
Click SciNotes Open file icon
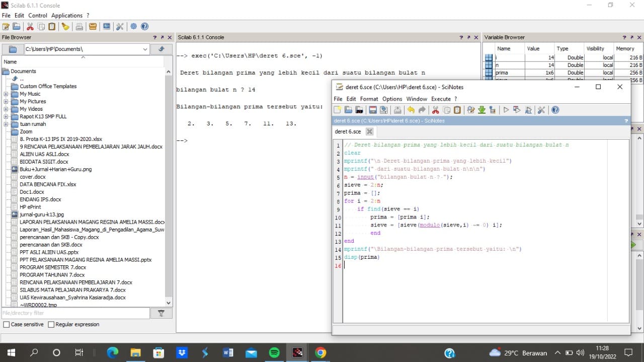[x=348, y=110]
